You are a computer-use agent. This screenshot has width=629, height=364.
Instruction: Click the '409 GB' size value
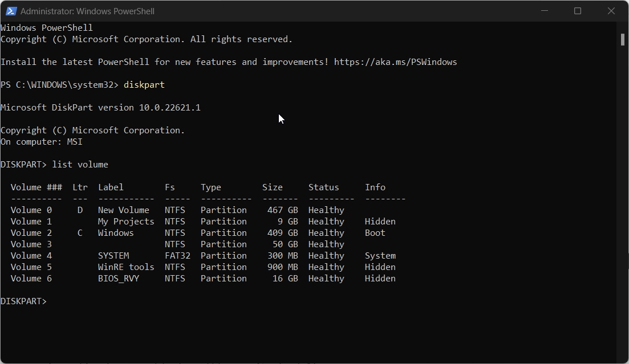click(x=283, y=233)
